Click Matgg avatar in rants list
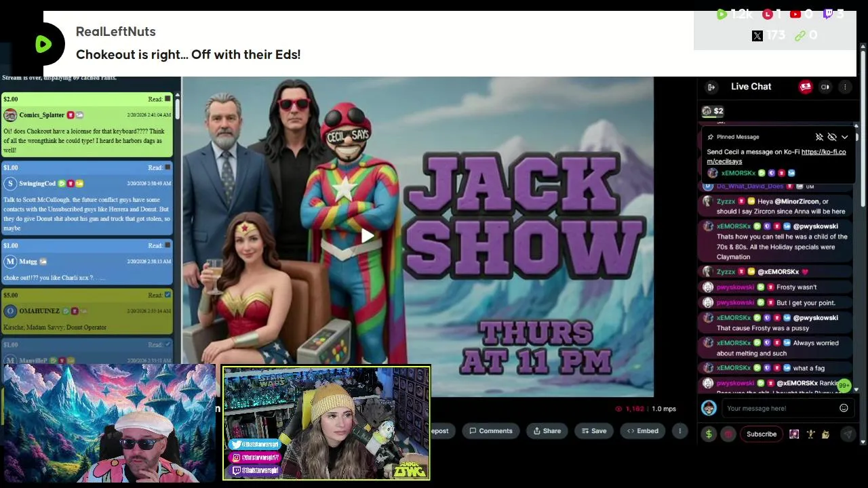This screenshot has height=488, width=868. pos(10,261)
